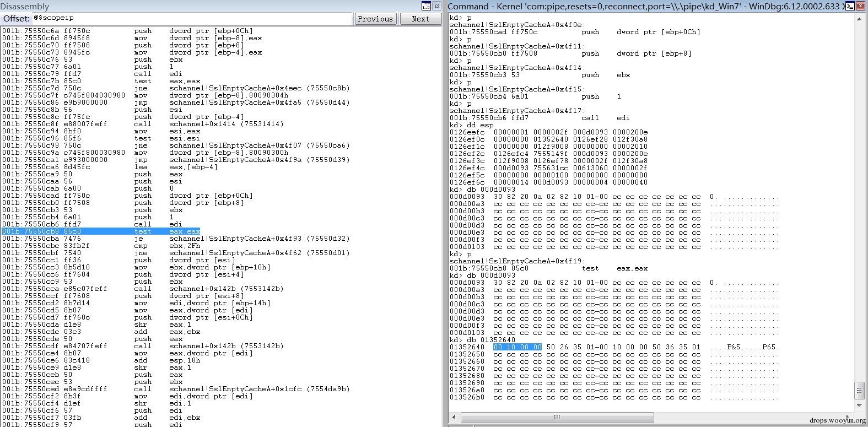The height and width of the screenshot is (427, 868).
Task: Click the 'mov dword ptr [ebp-8],80090304h' line
Action: (x=145, y=95)
